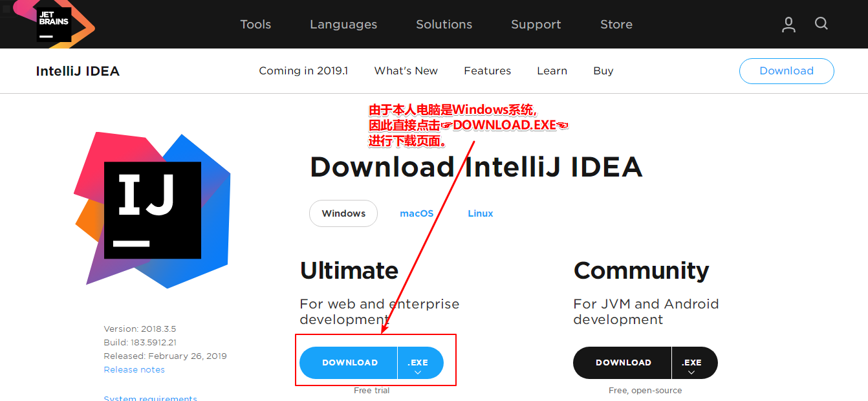Viewport: 868px width, 401px height.
Task: Open the Coming in 2019.1 page
Action: click(303, 70)
